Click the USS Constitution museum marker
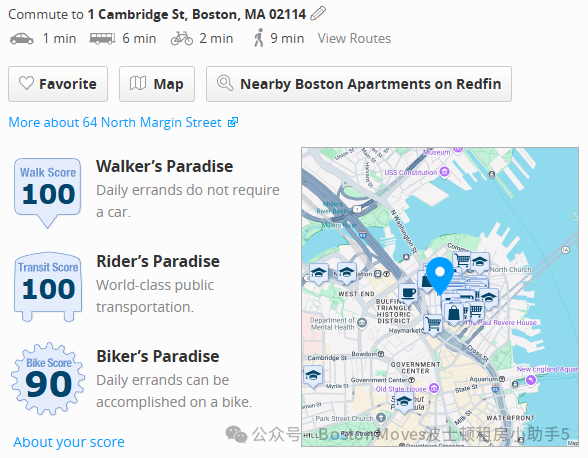This screenshot has height=458, width=588. click(x=444, y=172)
